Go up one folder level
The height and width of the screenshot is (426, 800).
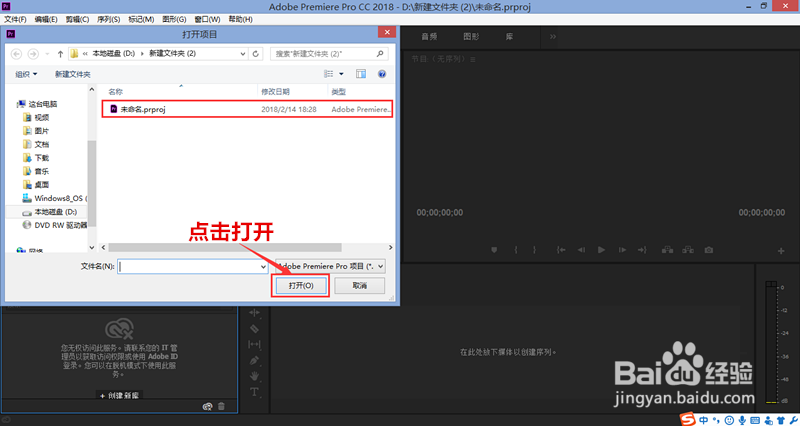(x=60, y=54)
